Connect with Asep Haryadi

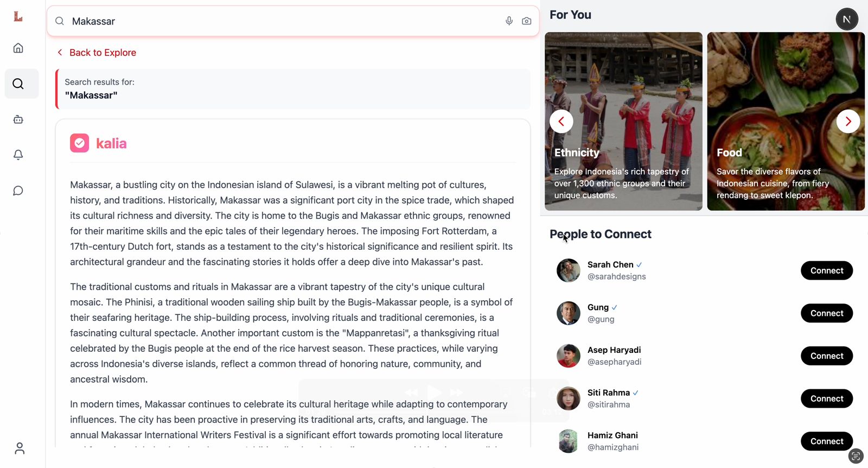[x=827, y=356]
